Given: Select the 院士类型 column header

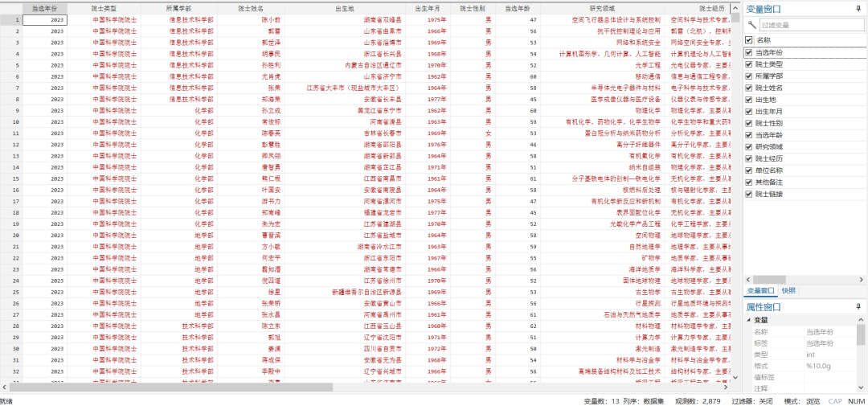Looking at the screenshot, I should (104, 8).
